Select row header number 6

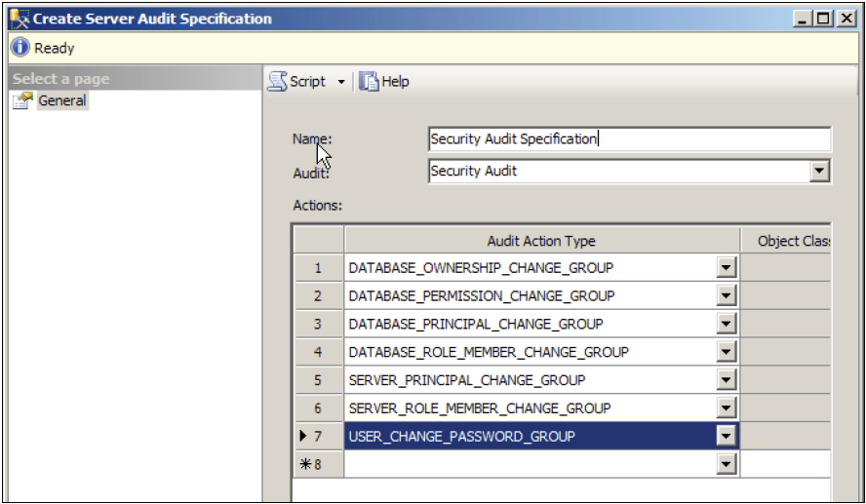[318, 407]
